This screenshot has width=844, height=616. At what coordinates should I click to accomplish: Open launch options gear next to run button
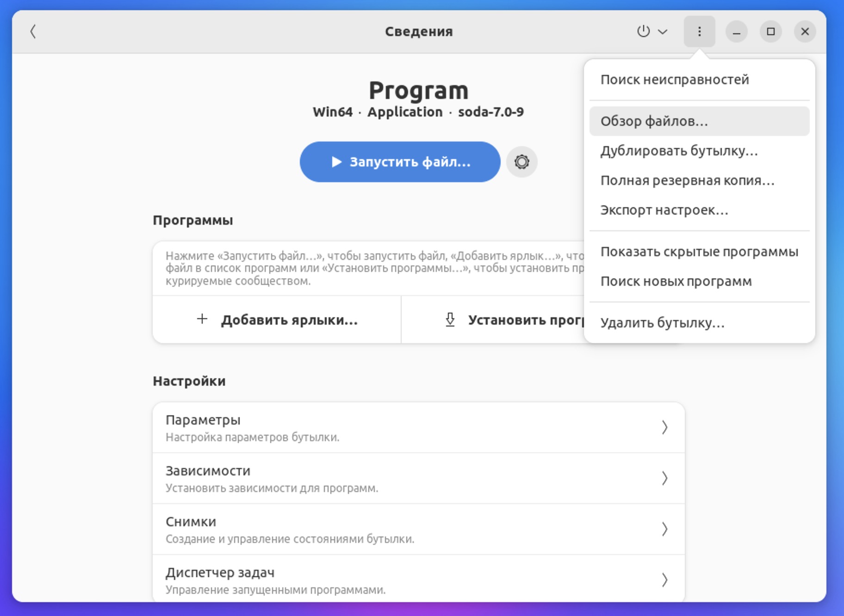click(521, 162)
